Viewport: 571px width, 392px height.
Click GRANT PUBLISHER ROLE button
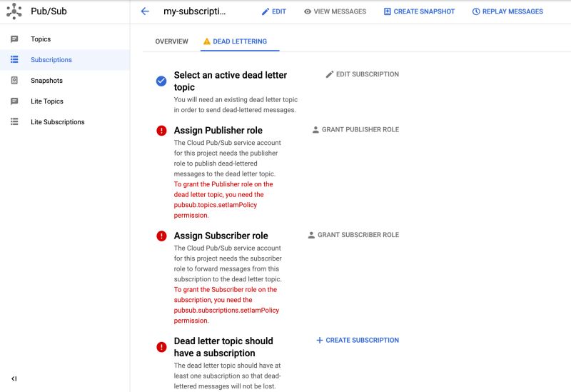pos(355,130)
